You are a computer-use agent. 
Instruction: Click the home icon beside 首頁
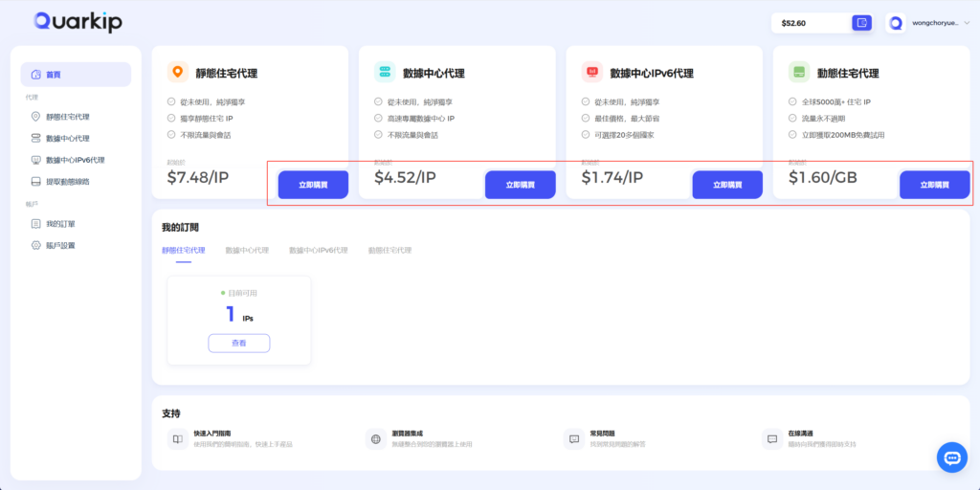pos(36,75)
